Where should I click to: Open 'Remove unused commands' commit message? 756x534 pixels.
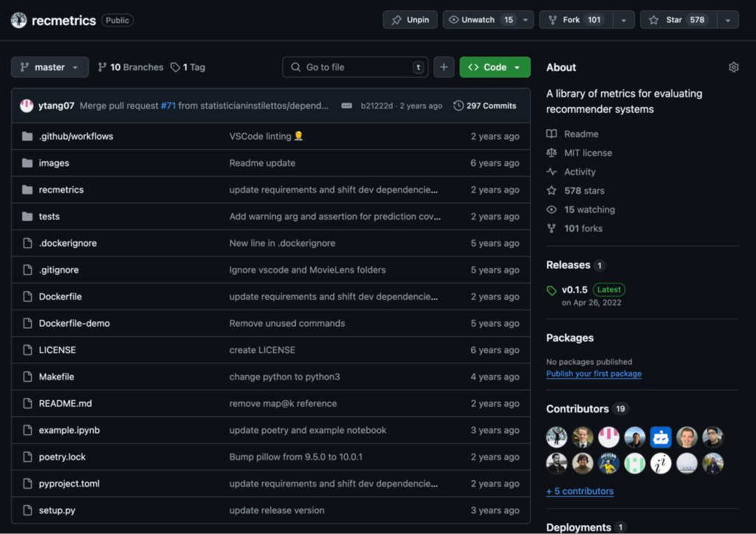pos(287,324)
